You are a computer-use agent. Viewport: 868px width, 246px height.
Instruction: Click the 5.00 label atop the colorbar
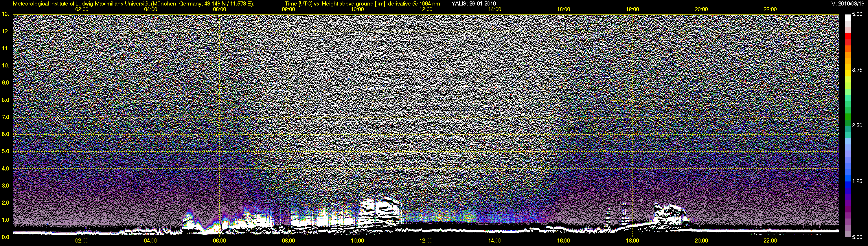point(857,14)
